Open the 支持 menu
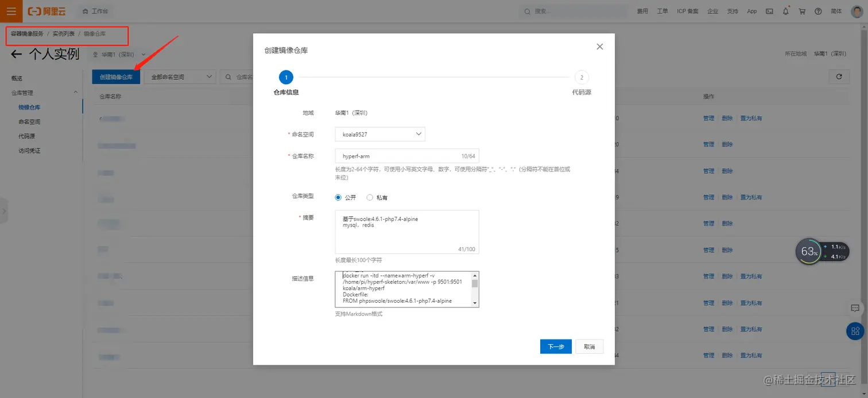868x398 pixels. point(733,11)
